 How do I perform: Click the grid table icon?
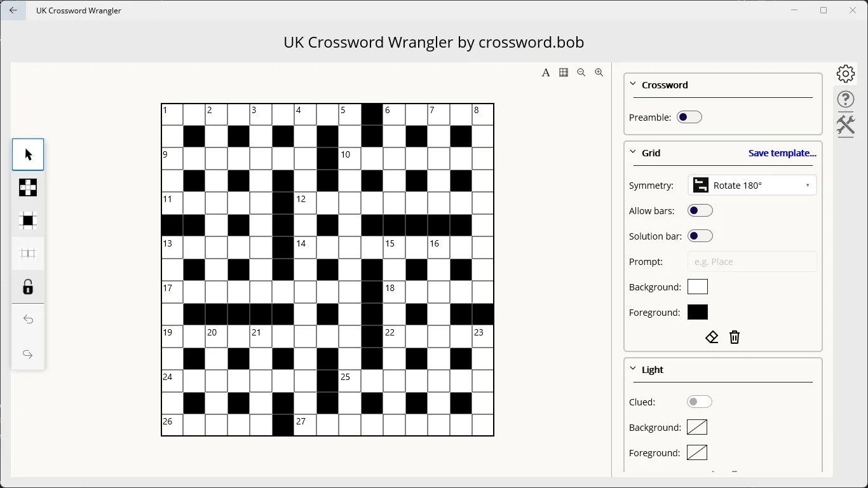(564, 72)
